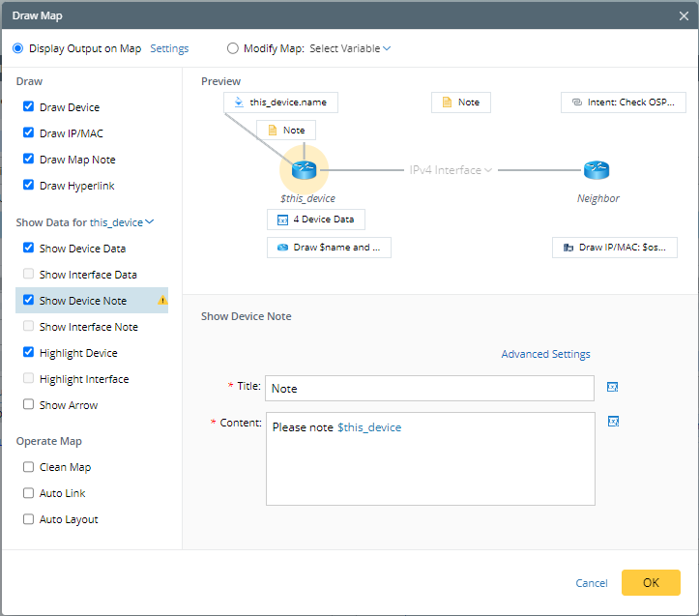
Task: Select the Draw IP/MAC preview tag
Action: (x=614, y=248)
